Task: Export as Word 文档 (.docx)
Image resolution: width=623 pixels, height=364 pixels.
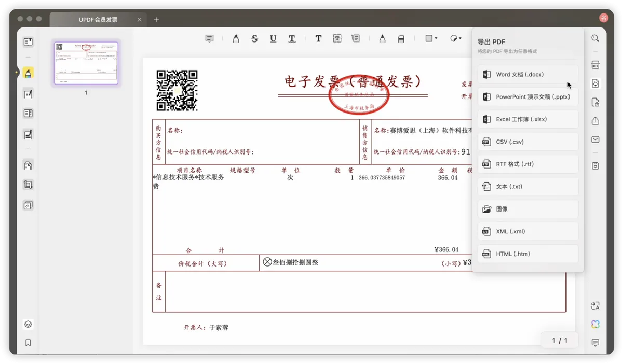Action: 528,75
